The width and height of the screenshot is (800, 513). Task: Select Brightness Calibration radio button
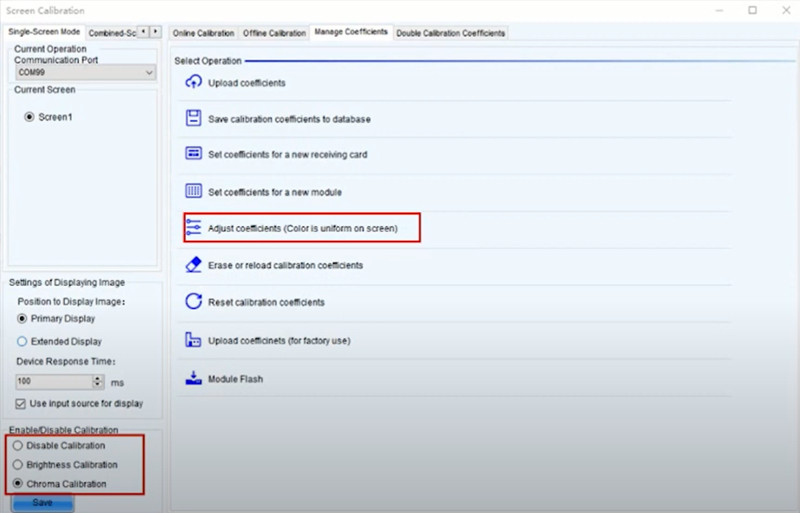tap(18, 465)
